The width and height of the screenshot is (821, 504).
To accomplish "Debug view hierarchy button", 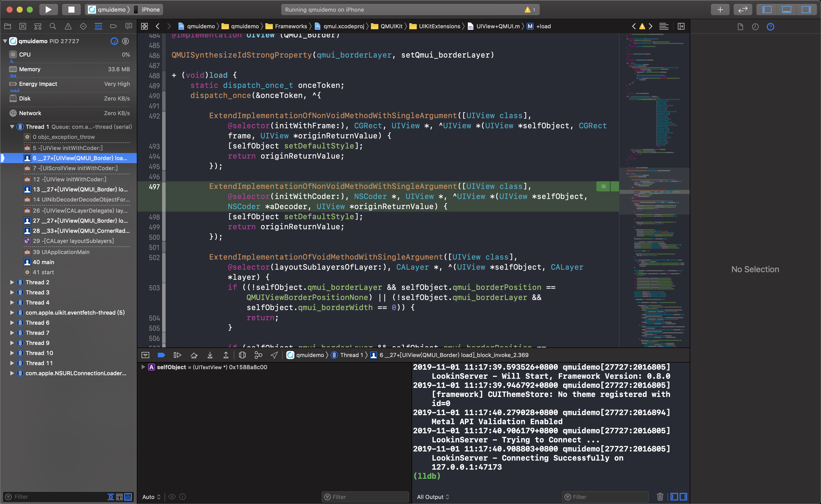I will tap(242, 355).
